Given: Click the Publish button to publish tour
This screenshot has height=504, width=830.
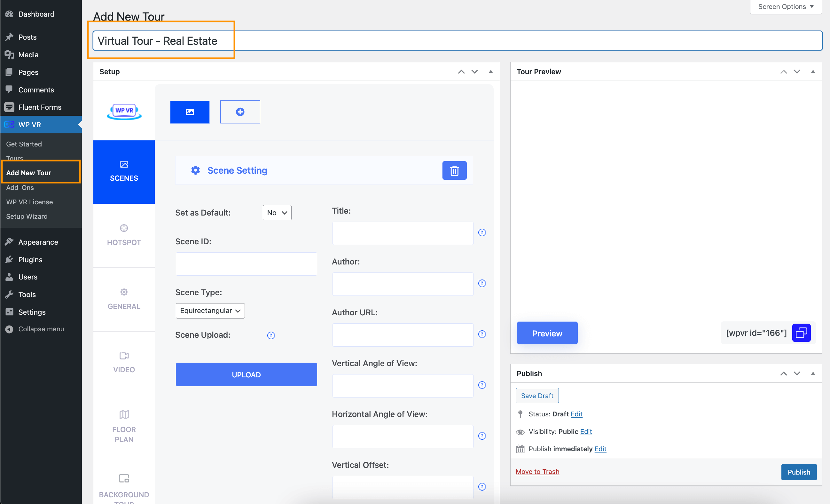Looking at the screenshot, I should pyautogui.click(x=799, y=471).
